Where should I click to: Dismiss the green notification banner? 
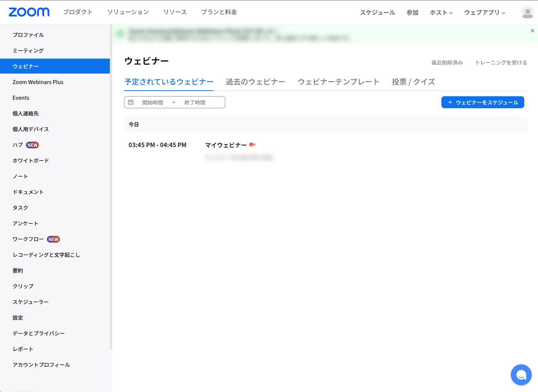(x=532, y=31)
